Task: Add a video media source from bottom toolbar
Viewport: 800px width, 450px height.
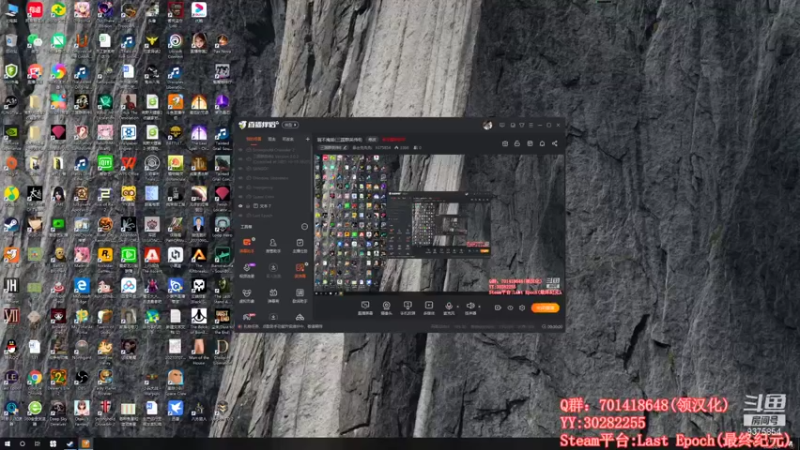Action: pyautogui.click(x=429, y=305)
